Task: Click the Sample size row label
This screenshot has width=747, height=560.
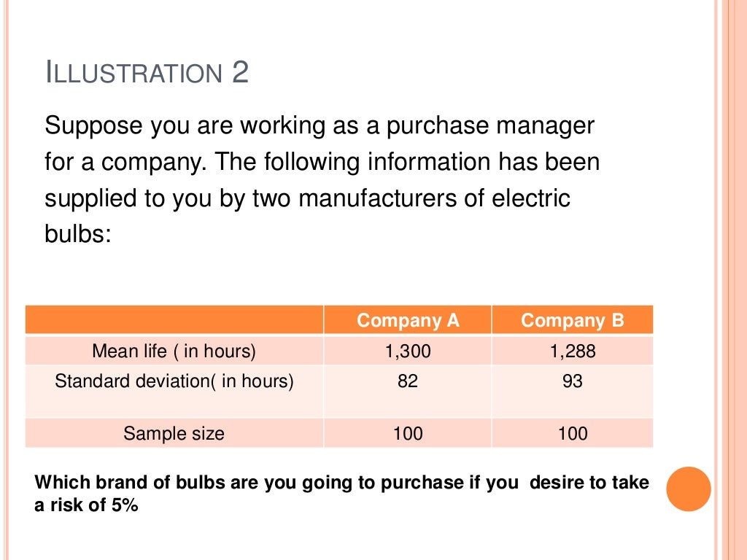Action: click(x=174, y=433)
